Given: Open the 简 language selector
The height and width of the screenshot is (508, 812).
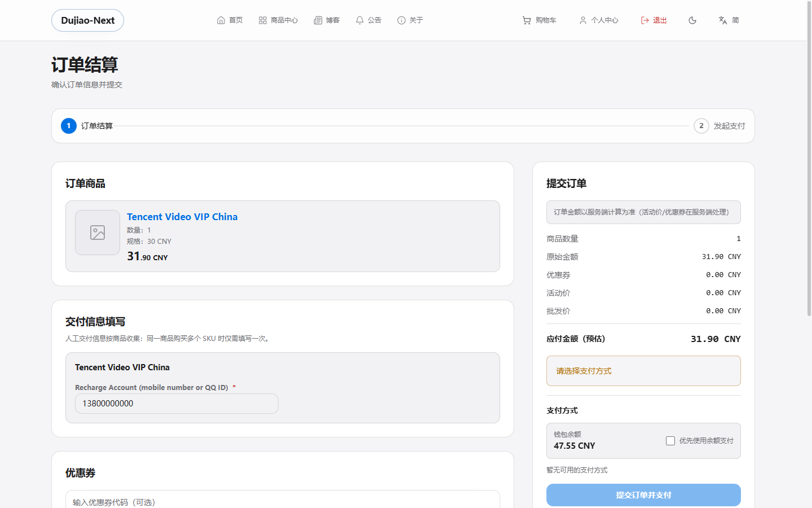Looking at the screenshot, I should pos(735,20).
